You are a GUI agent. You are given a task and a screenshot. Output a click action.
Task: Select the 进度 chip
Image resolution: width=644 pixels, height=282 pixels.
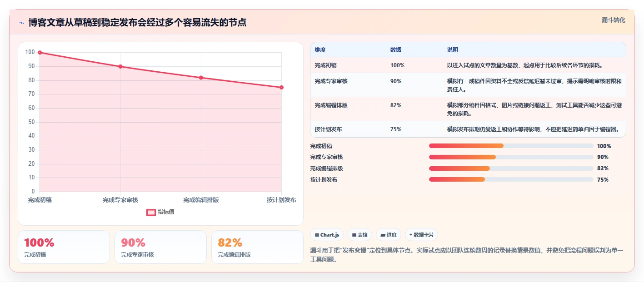389,235
